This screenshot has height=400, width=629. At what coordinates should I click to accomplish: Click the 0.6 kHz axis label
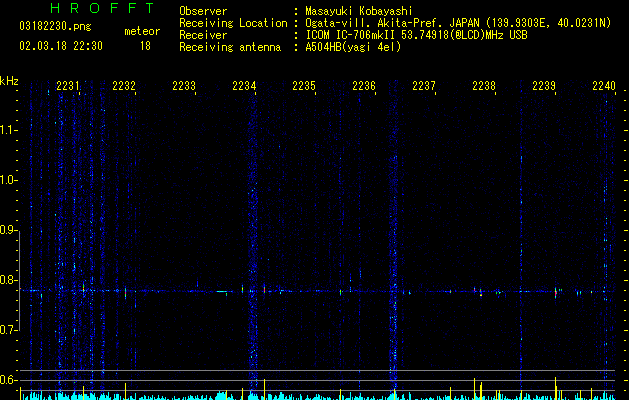point(9,380)
